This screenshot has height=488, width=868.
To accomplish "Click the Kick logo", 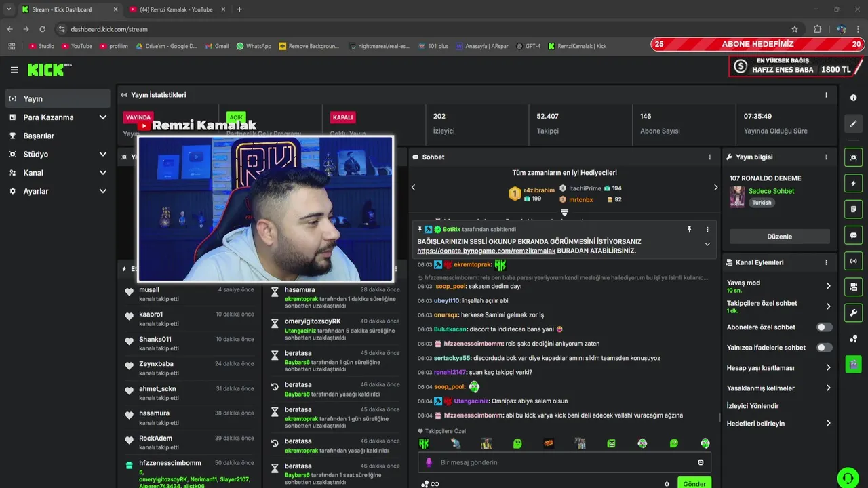I will tap(49, 69).
